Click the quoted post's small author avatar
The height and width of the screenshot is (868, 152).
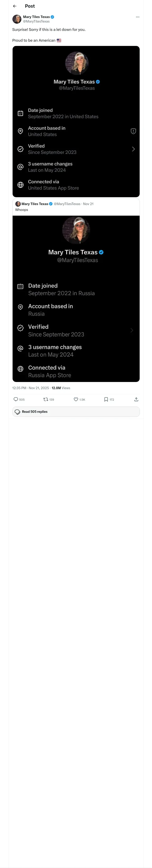(x=18, y=204)
